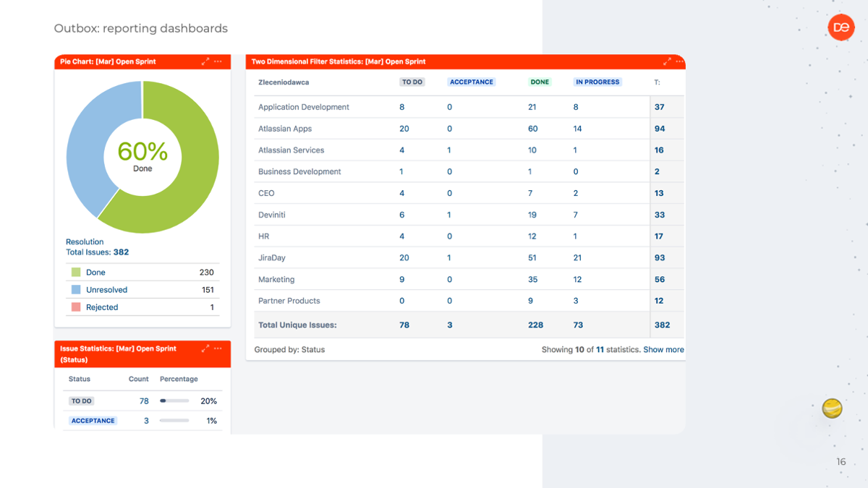Click the Done green legend swatch
This screenshot has height=488, width=868.
(x=76, y=273)
